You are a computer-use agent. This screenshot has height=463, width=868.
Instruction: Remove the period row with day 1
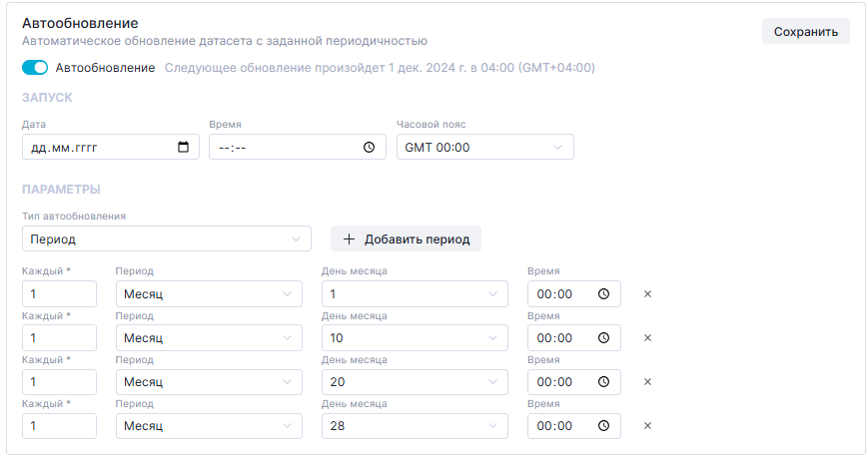click(647, 294)
